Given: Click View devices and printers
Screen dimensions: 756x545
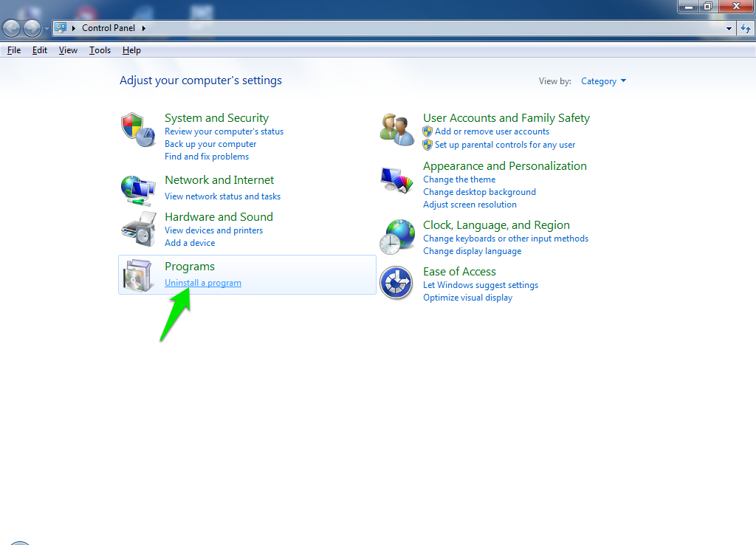Looking at the screenshot, I should point(213,230).
